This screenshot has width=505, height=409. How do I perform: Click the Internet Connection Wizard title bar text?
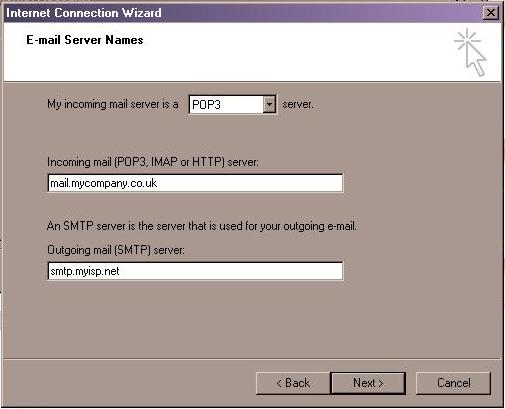[x=84, y=13]
